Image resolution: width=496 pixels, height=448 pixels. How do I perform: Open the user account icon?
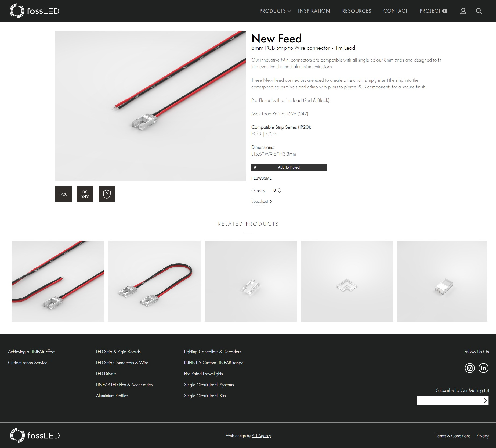463,11
